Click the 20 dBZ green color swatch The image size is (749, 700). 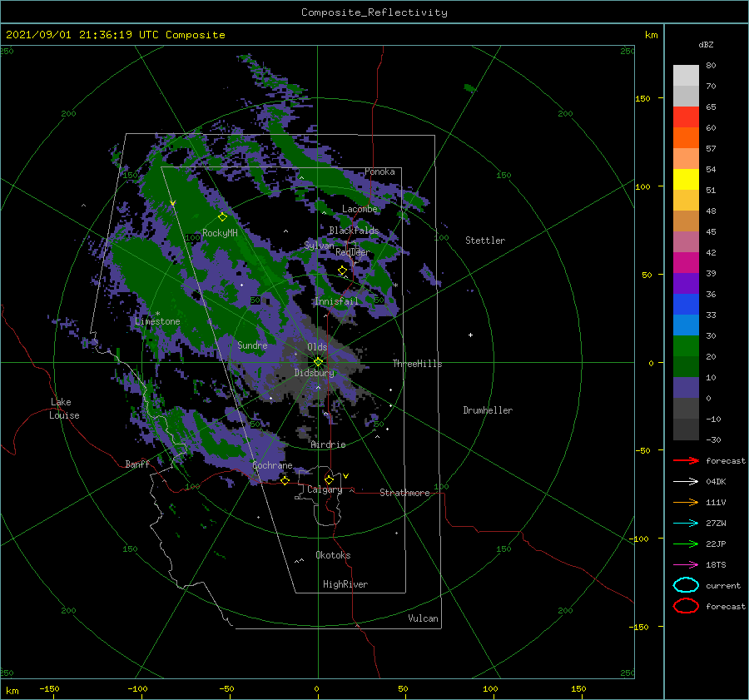pos(686,346)
